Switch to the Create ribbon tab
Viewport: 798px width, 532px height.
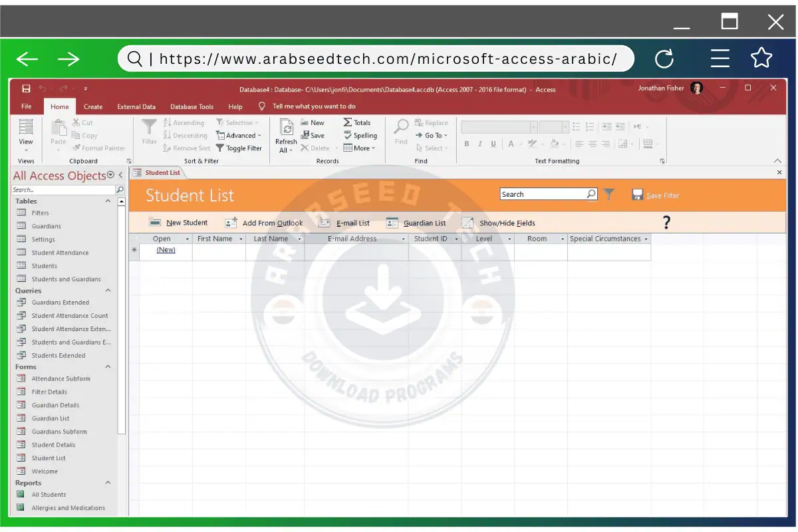(x=93, y=106)
